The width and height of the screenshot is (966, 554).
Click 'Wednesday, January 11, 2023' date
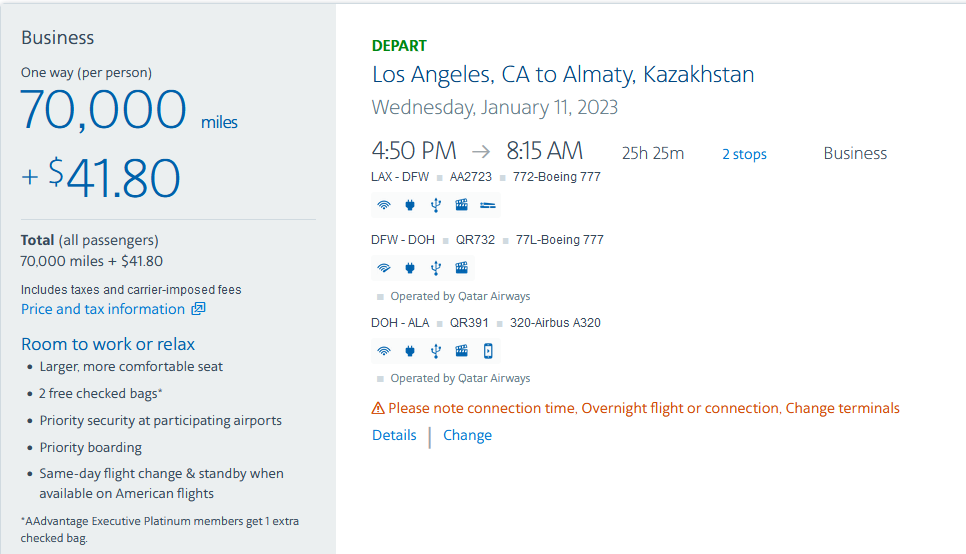pos(495,107)
